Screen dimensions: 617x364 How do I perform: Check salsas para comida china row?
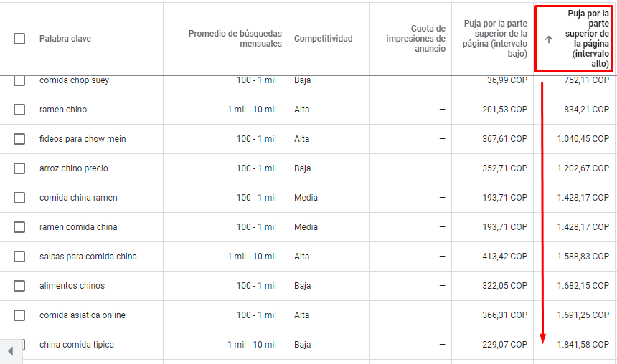click(x=19, y=257)
